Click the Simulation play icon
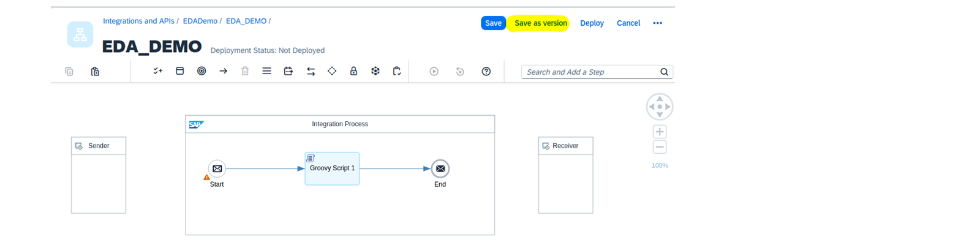Viewport: 980px width, 242px height. pyautogui.click(x=434, y=72)
